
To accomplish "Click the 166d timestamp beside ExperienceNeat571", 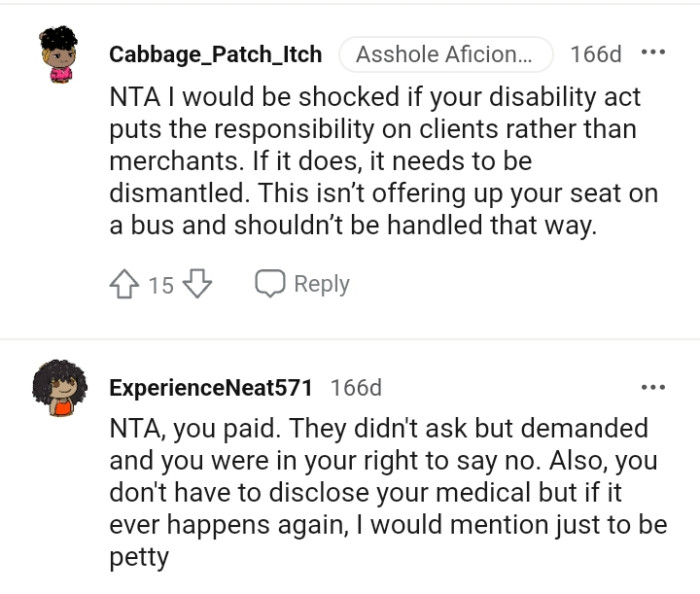I will tap(356, 387).
